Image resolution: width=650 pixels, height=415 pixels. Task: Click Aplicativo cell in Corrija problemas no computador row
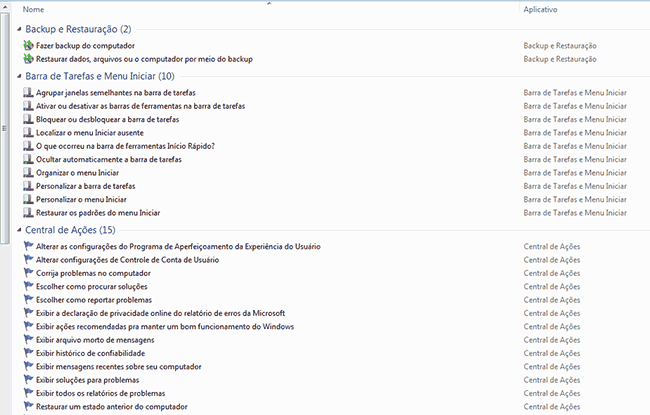(551, 273)
